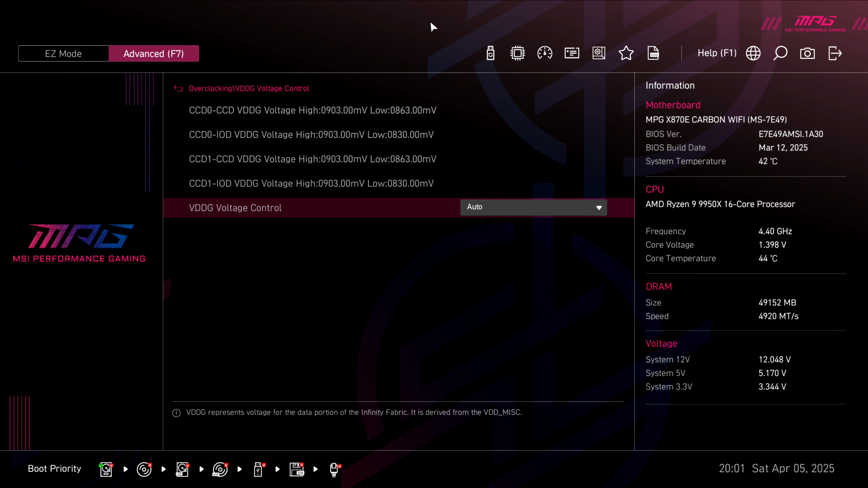
Task: Take a screenshot with camera icon
Action: [807, 53]
